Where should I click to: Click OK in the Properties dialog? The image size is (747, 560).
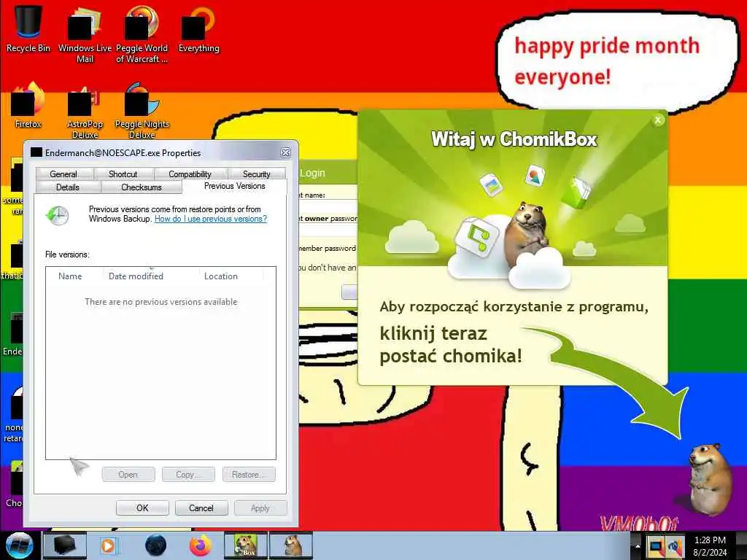pos(142,508)
